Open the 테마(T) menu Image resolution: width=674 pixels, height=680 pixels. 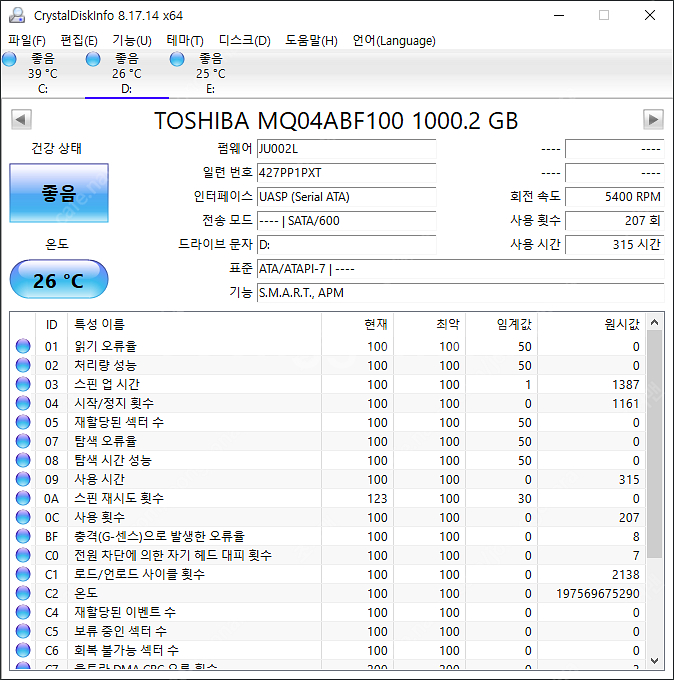coord(185,41)
